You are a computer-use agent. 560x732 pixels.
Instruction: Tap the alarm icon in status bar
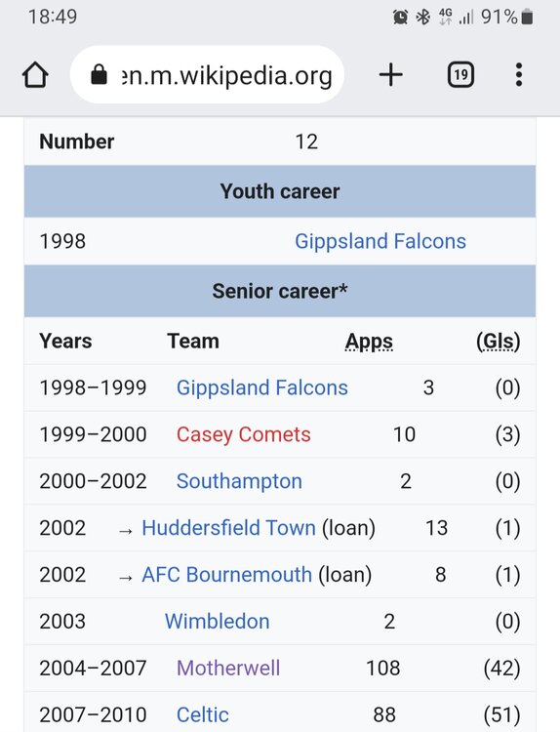(x=400, y=18)
